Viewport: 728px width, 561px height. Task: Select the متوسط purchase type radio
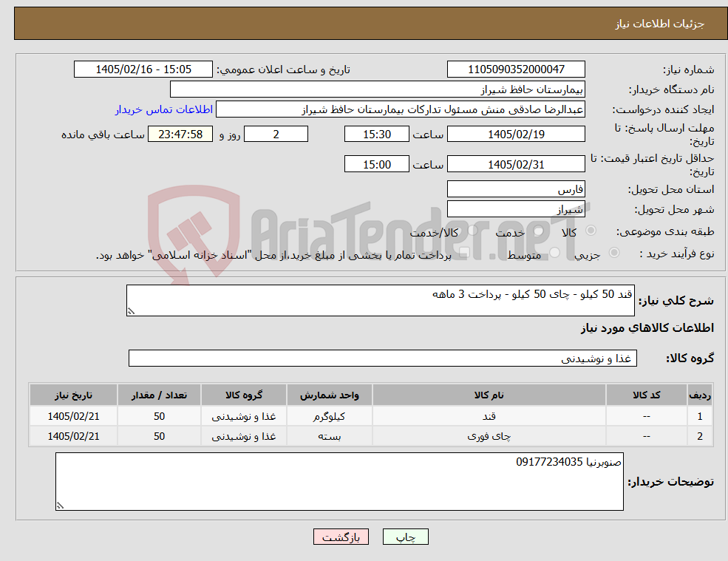554,253
